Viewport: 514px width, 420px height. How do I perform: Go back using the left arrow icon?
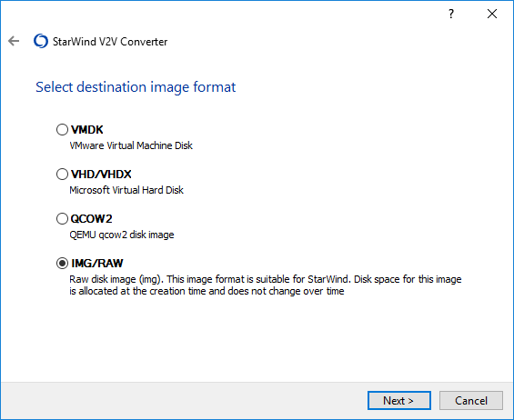click(14, 41)
